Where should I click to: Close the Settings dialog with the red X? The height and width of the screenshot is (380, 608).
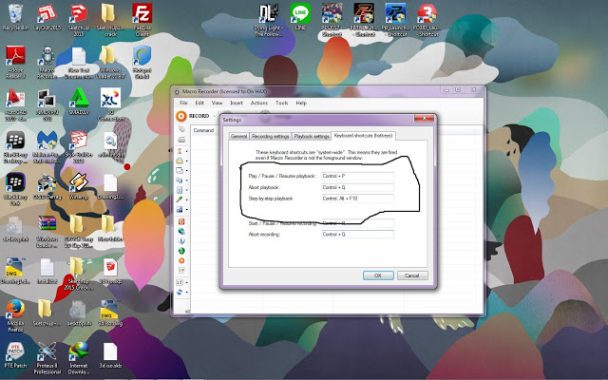(423, 118)
